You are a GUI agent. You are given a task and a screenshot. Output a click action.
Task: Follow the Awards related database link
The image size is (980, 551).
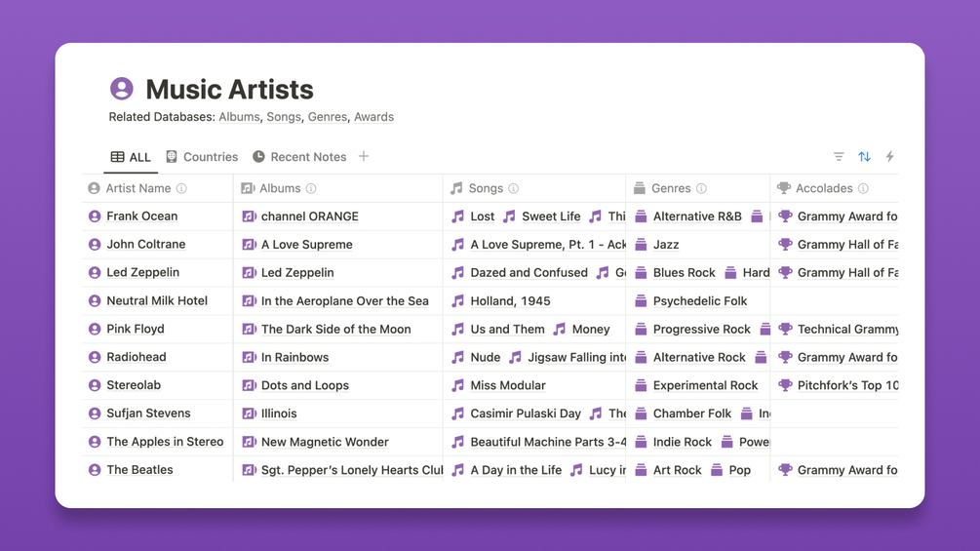[373, 117]
